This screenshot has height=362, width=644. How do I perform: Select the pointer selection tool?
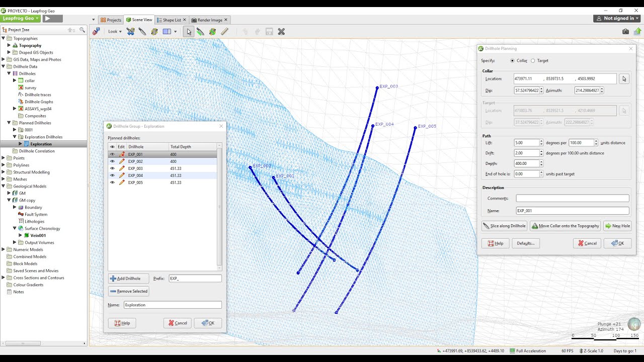(189, 31)
